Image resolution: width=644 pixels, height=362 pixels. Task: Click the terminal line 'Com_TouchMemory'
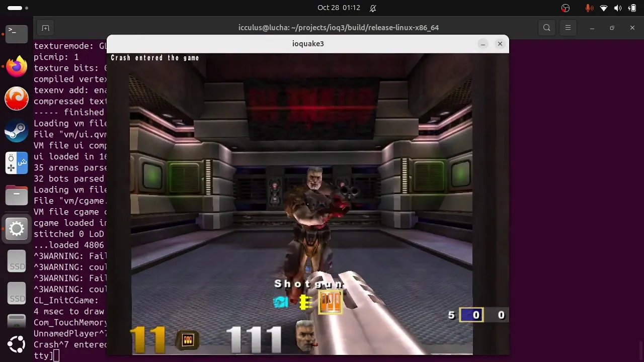pos(70,322)
